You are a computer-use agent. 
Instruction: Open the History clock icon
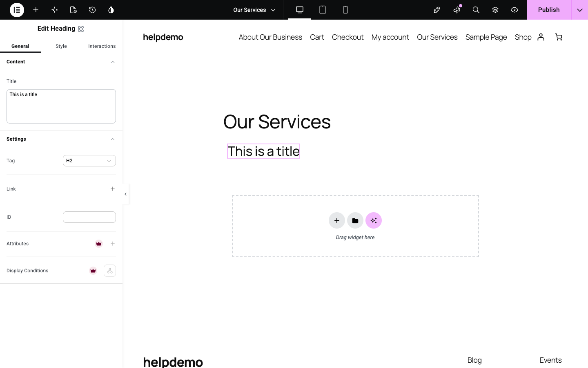pyautogui.click(x=92, y=10)
